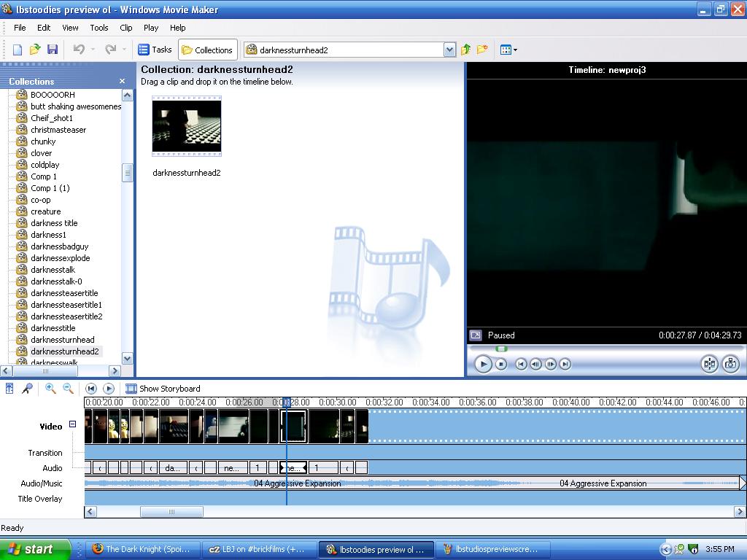Play the timeline in the preview monitor

point(484,364)
